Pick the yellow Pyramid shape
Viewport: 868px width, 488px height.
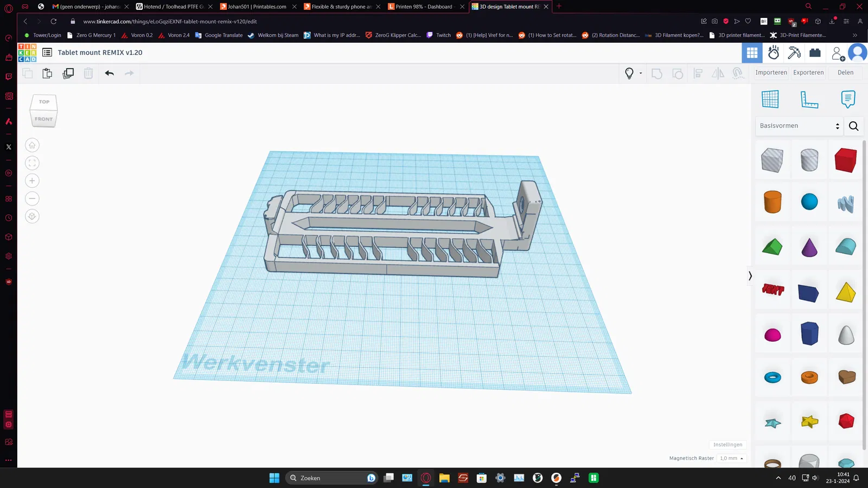846,292
